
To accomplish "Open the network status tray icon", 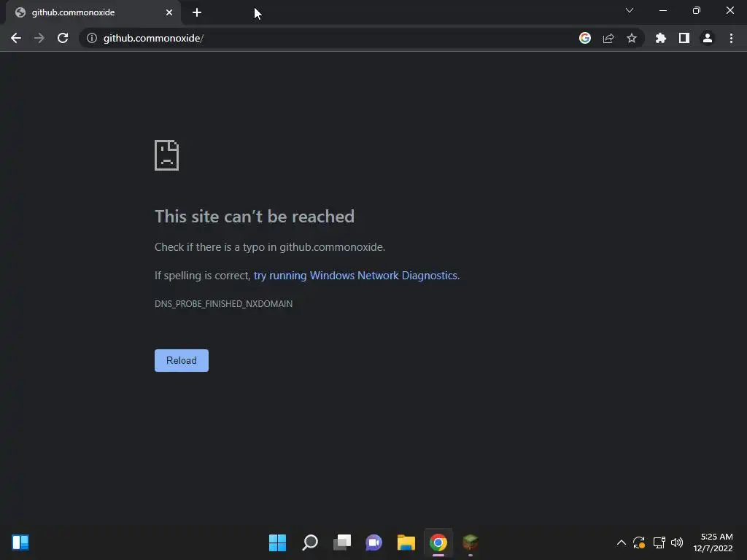I will tap(659, 542).
